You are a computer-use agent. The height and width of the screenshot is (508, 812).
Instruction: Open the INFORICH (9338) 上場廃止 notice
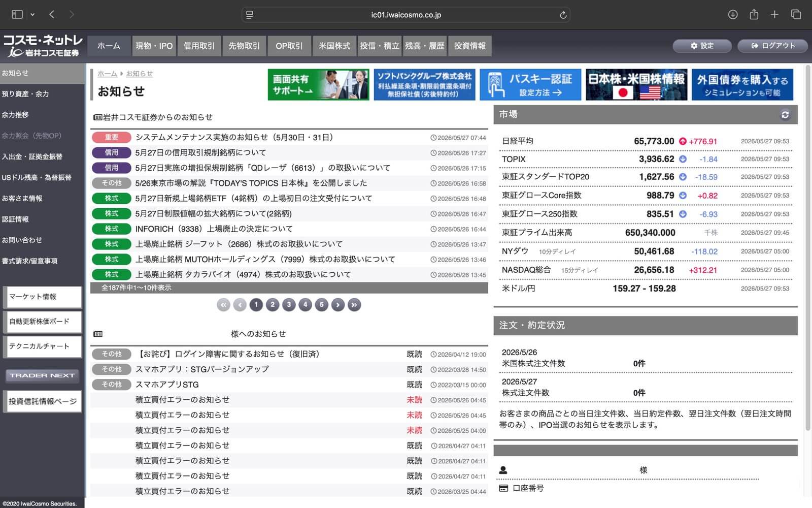coord(214,229)
